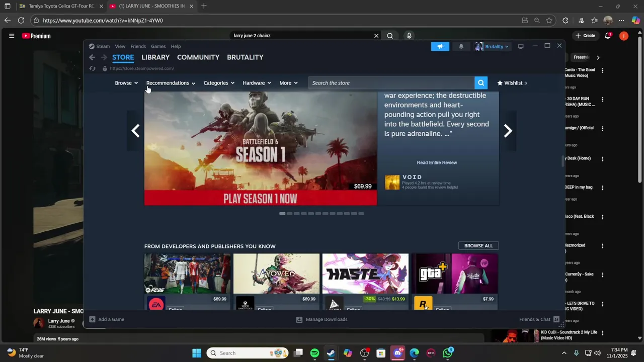Image resolution: width=644 pixels, height=362 pixels.
Task: Open Manage Downloads in Steam
Action: (x=321, y=319)
